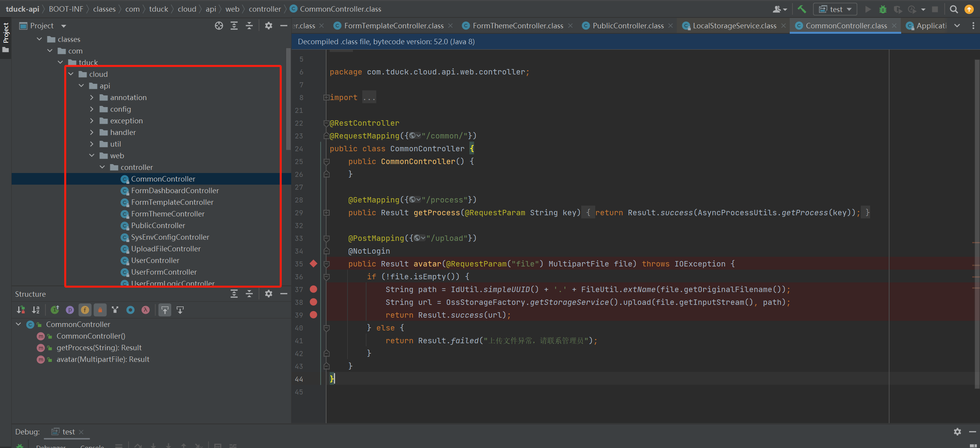Click Select Opened File target icon
This screenshot has width=980, height=448.
[x=219, y=26]
